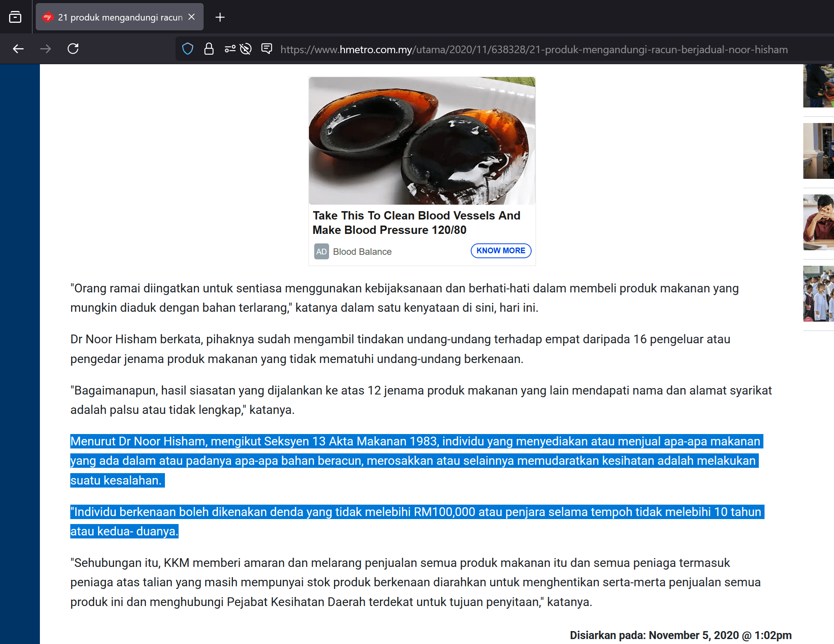Open the century egg ad image
The width and height of the screenshot is (834, 644).
(x=422, y=141)
